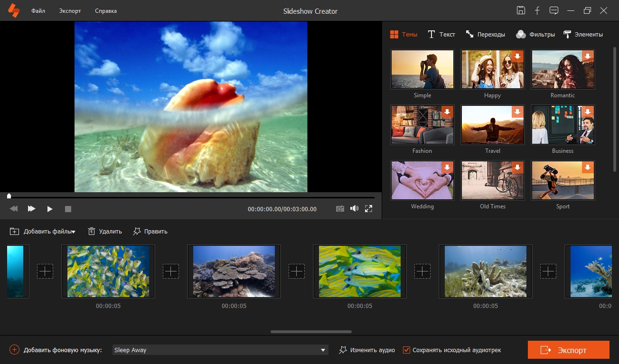Image resolution: width=619 pixels, height=364 pixels.
Task: Open the feedback chat bubble icon
Action: [x=553, y=10]
